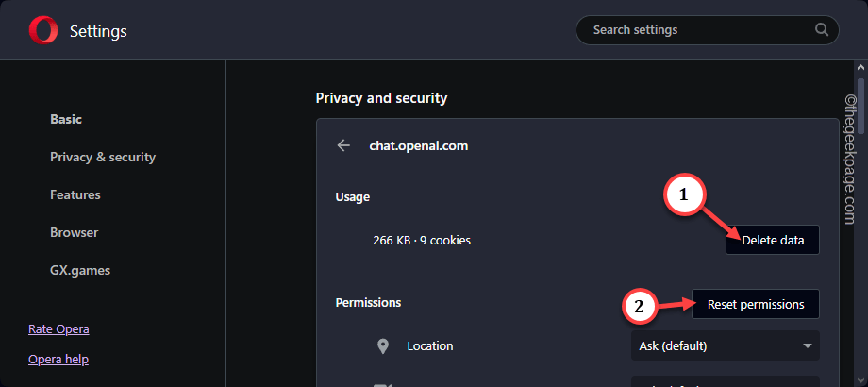Click the Search settings input field

[x=707, y=30]
